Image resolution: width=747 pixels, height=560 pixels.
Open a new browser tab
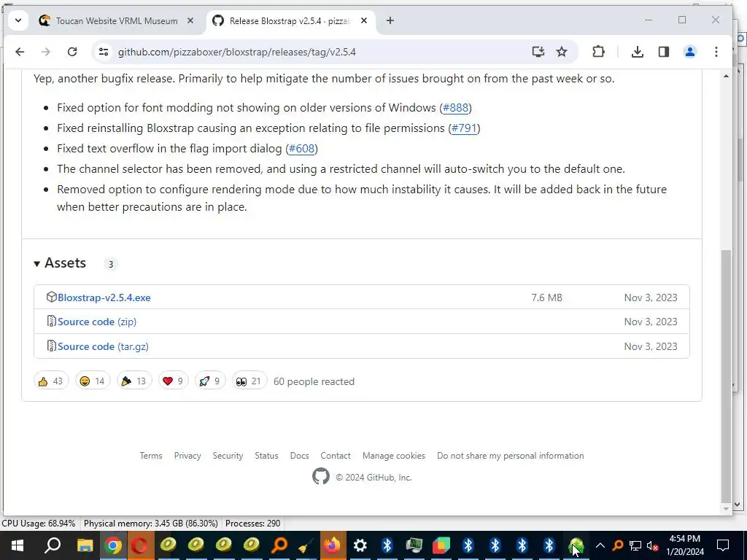[x=390, y=20]
